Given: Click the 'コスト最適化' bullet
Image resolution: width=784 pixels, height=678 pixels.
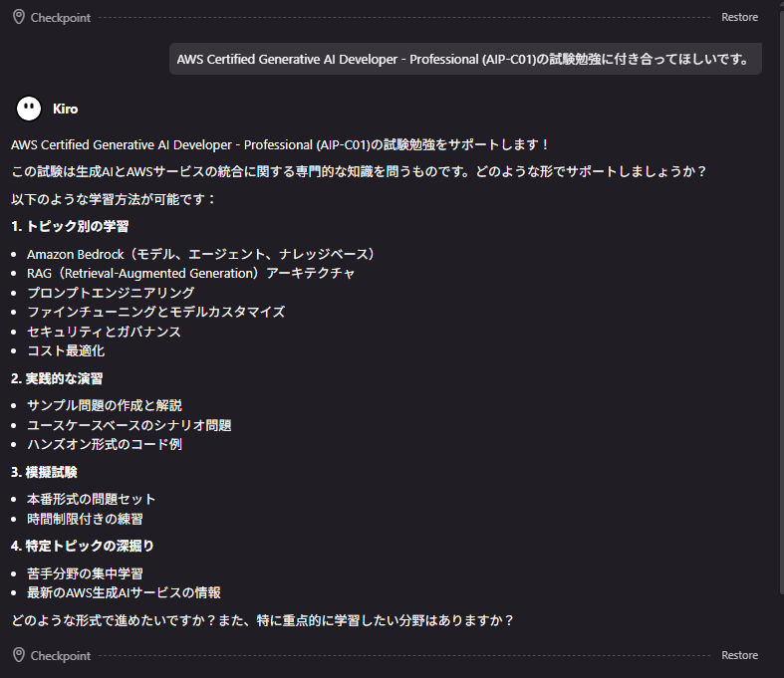Looking at the screenshot, I should click(x=66, y=350).
